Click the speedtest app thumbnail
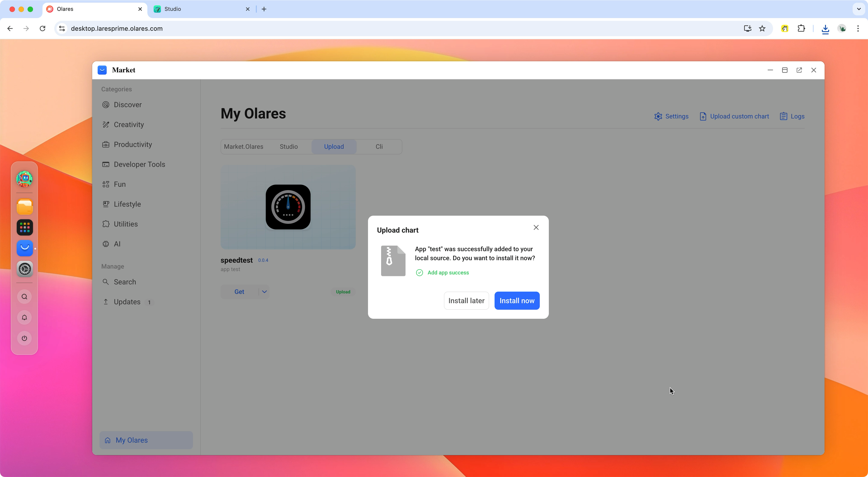The image size is (868, 477). click(x=288, y=207)
